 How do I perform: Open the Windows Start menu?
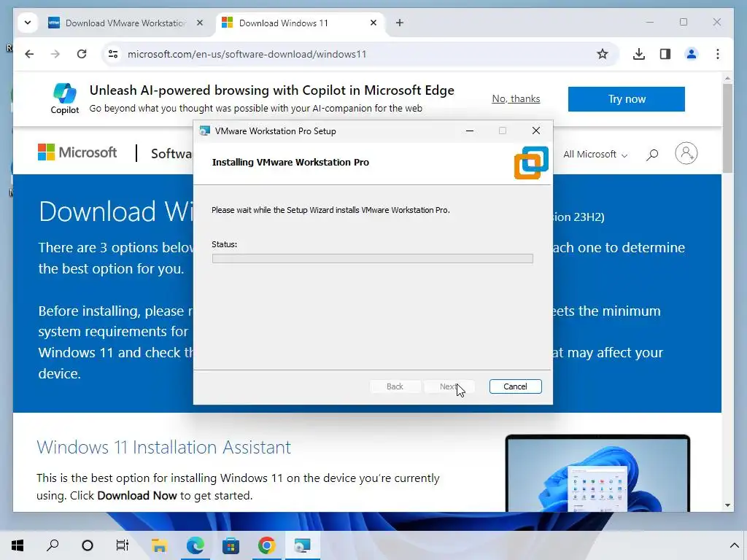pos(18,545)
